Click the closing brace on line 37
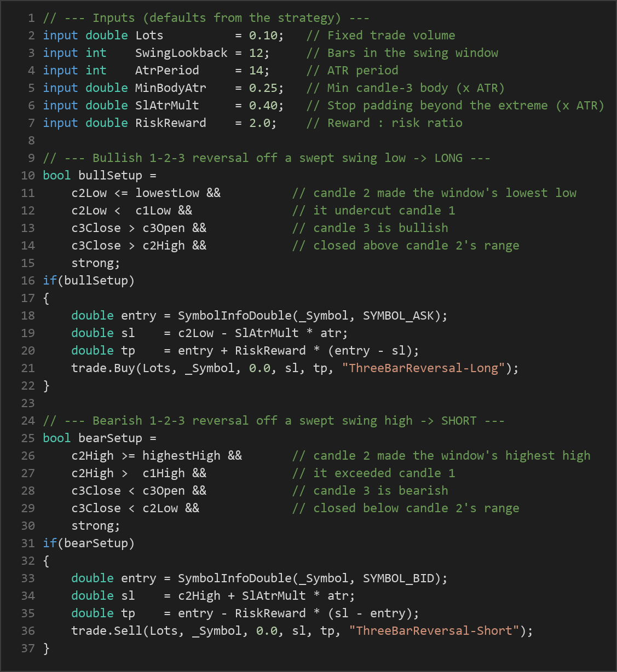 (x=47, y=648)
